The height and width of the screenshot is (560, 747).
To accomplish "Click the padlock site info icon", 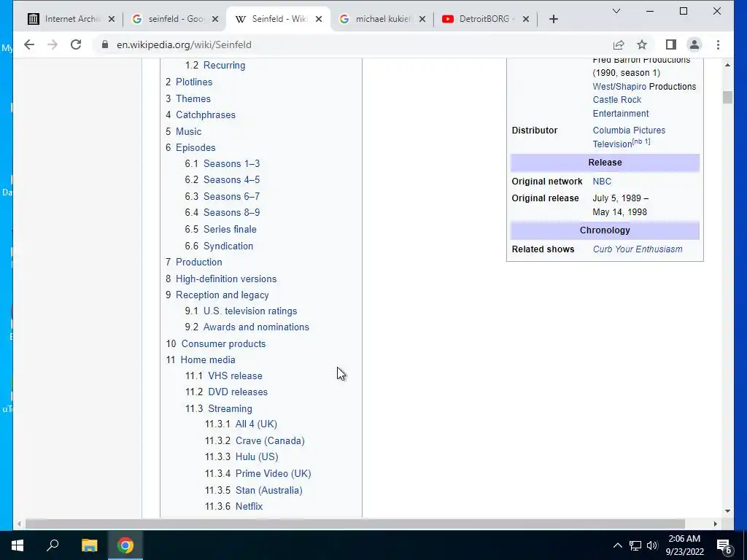I will pos(105,44).
